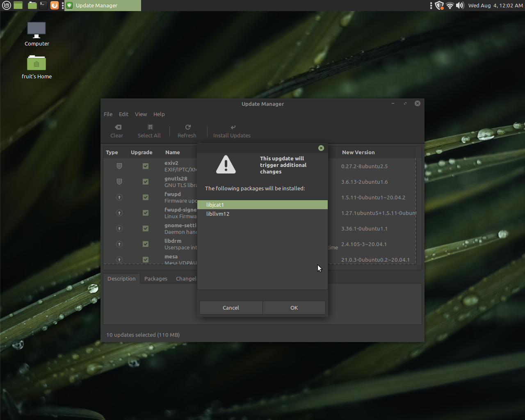Click the volume speaker tray icon
525x420 pixels.
(460, 5)
